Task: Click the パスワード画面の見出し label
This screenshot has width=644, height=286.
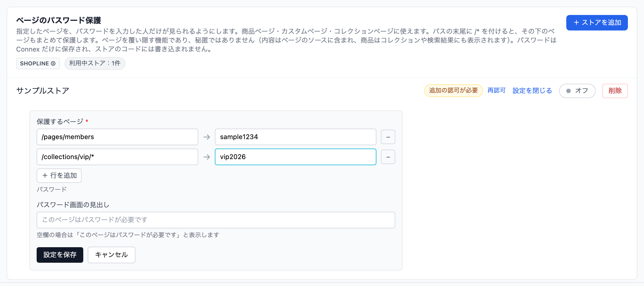Action: tap(73, 205)
